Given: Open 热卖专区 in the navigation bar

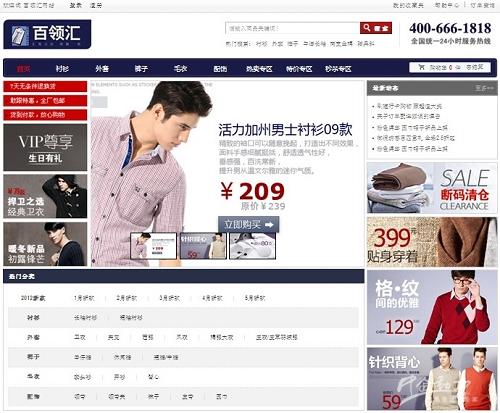Looking at the screenshot, I should click(x=259, y=69).
